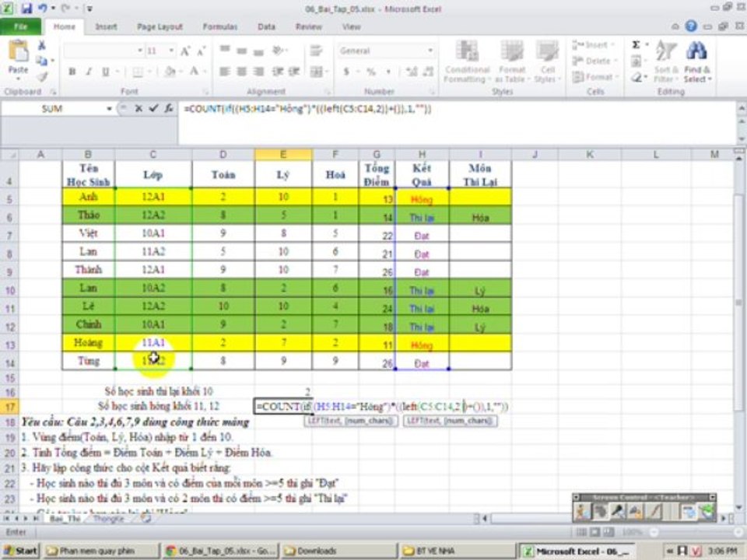Image resolution: width=747 pixels, height=560 pixels.
Task: Select the Bai_Thi sheet tab
Action: coord(65,518)
